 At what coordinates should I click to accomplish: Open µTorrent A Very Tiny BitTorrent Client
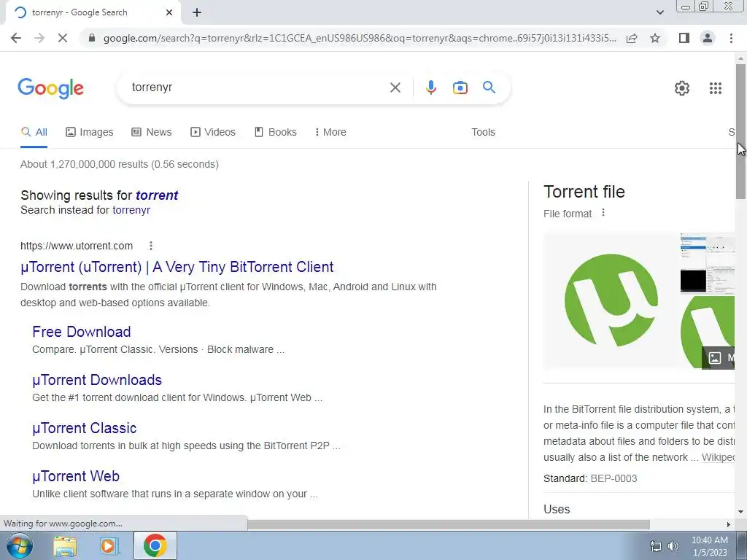177,267
